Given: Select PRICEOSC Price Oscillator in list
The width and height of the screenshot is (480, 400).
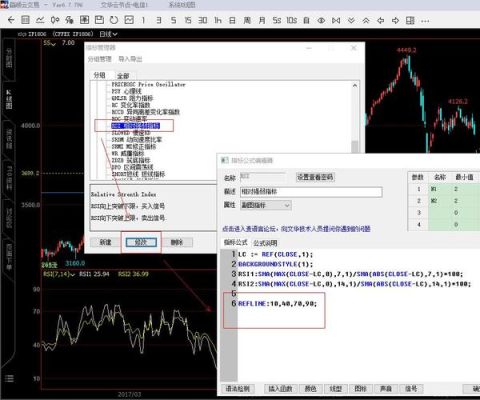Looking at the screenshot, I should (x=148, y=84).
